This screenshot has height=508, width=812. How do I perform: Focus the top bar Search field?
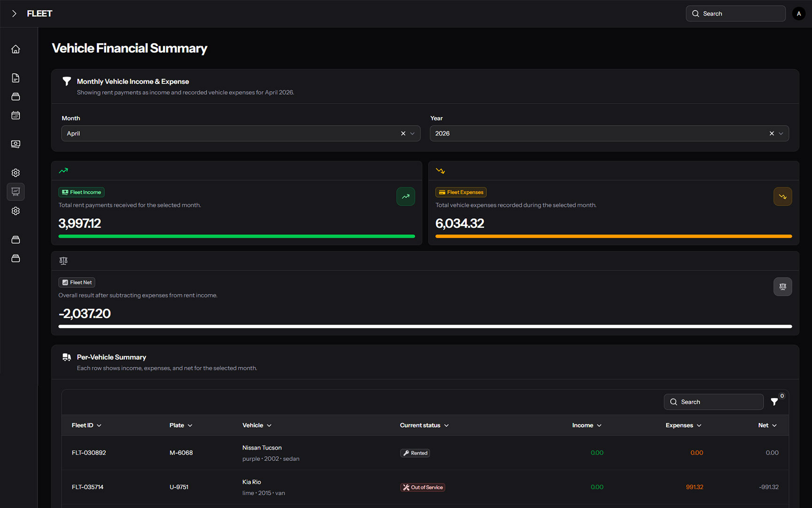click(735, 14)
